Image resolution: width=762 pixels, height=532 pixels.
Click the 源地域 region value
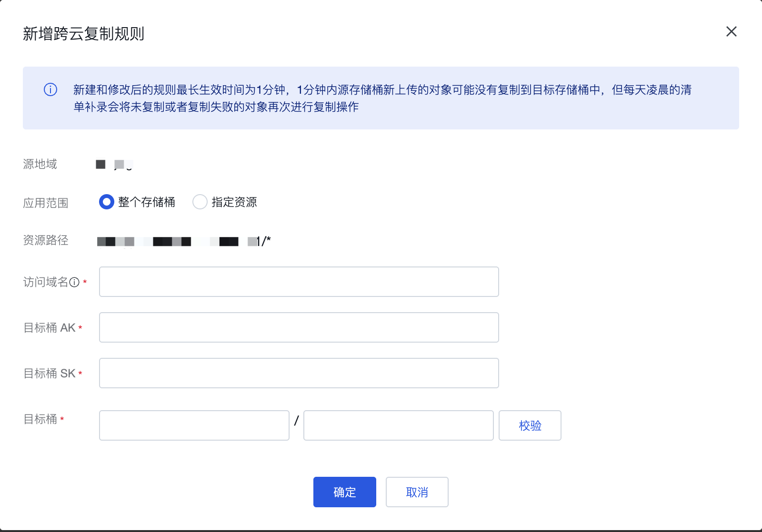point(114,165)
